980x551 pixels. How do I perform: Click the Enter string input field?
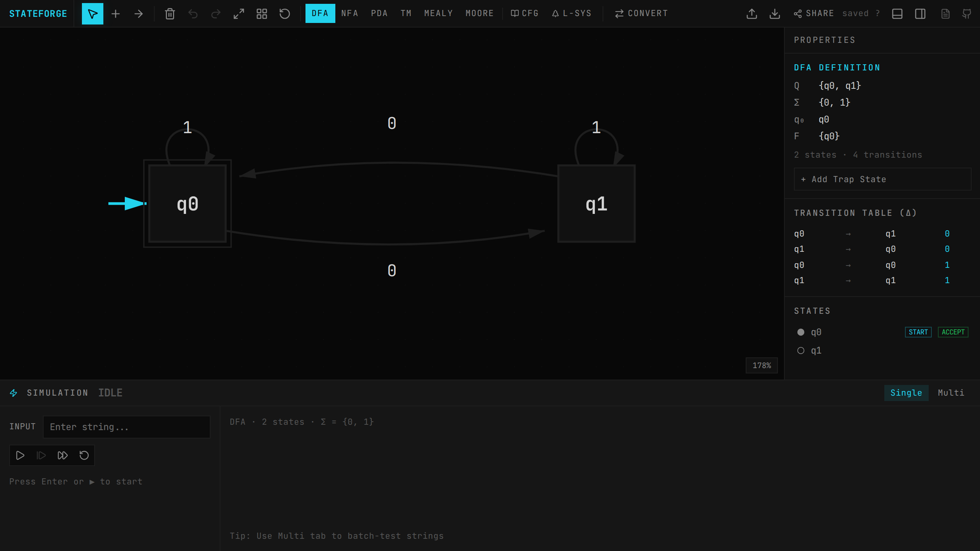127,427
